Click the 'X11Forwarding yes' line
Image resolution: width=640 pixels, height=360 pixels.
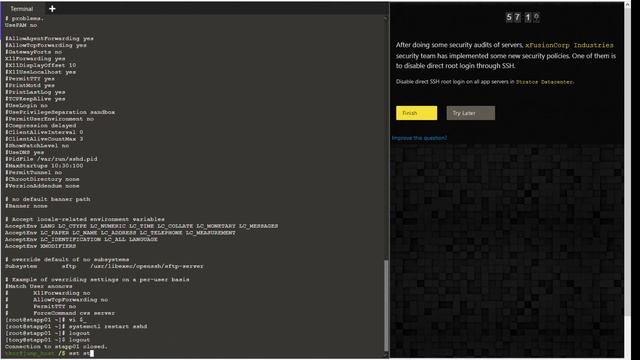pos(35,59)
